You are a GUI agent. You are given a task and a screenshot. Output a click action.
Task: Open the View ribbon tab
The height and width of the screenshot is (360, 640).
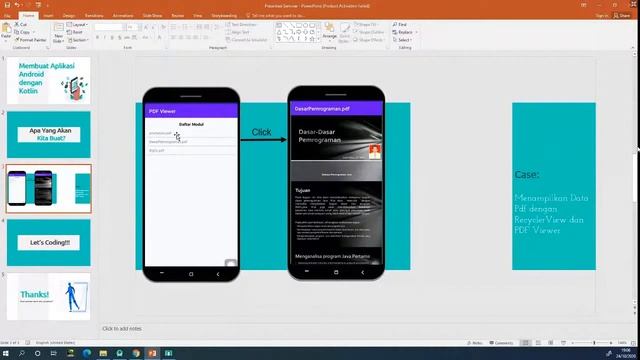coord(198,16)
